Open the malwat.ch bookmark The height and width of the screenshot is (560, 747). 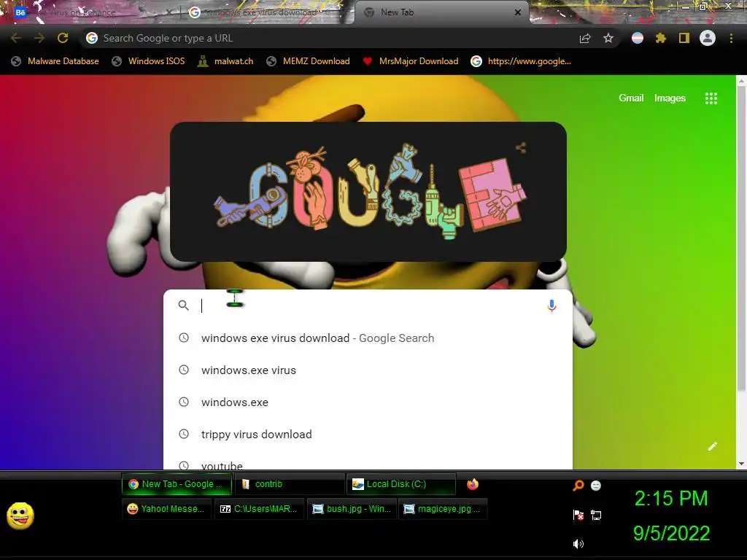pos(225,61)
